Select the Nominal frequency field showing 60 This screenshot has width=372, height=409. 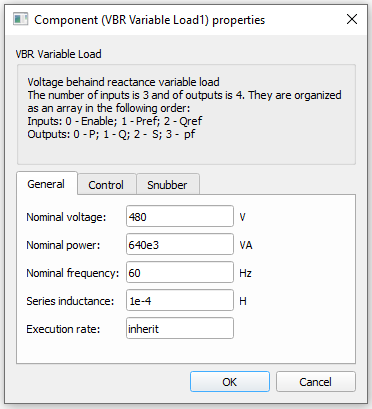click(x=180, y=273)
